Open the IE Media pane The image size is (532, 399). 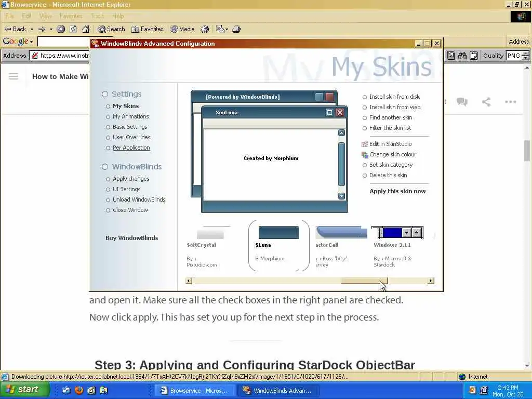[182, 29]
